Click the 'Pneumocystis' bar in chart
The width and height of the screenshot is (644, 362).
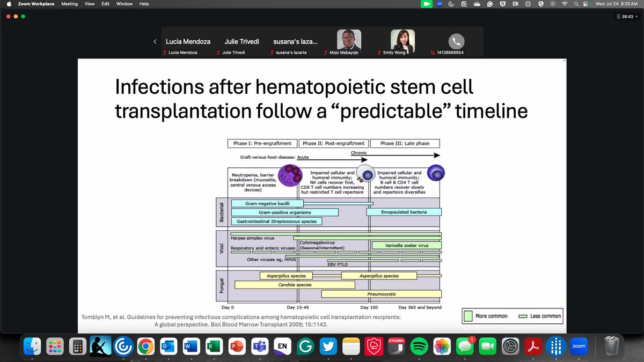click(x=381, y=294)
